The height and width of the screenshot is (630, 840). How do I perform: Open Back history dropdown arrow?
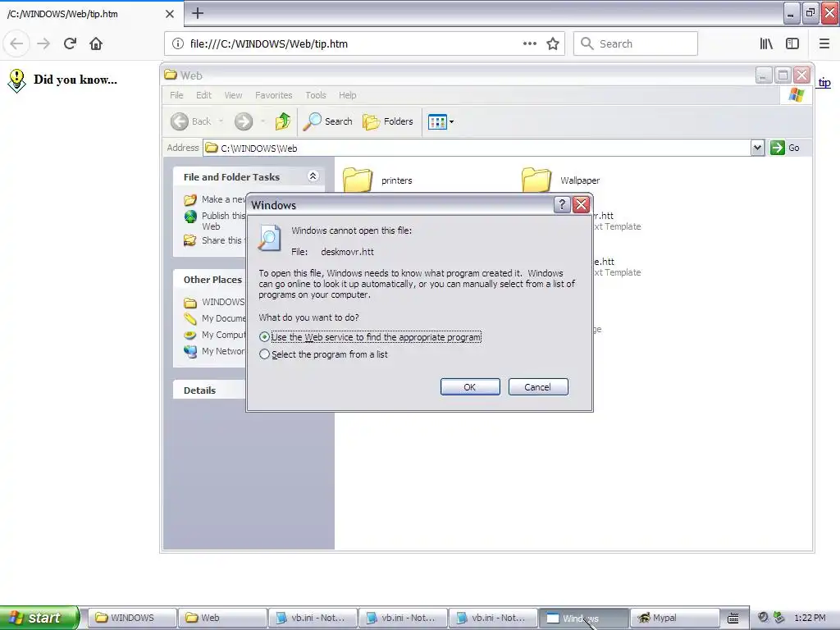tap(221, 121)
